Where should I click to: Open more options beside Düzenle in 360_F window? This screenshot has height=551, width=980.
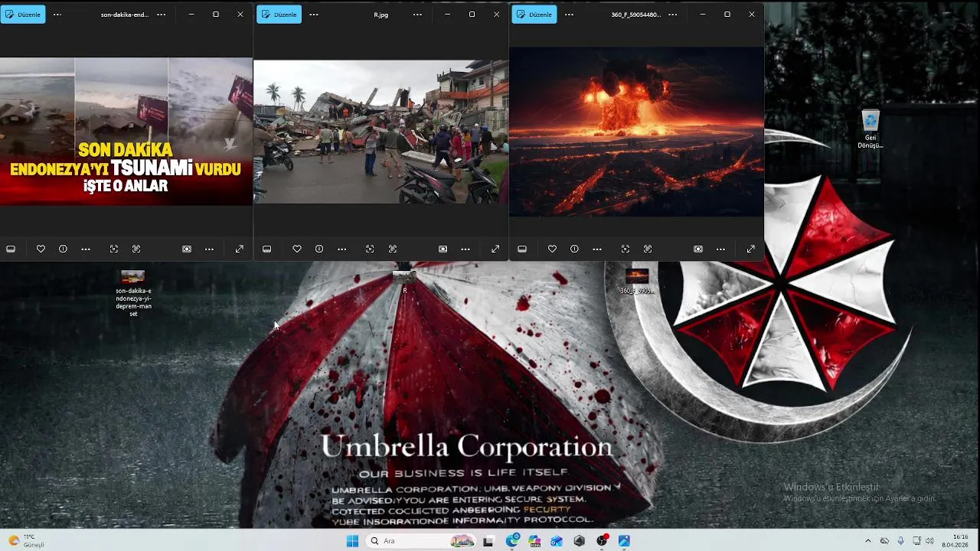569,15
